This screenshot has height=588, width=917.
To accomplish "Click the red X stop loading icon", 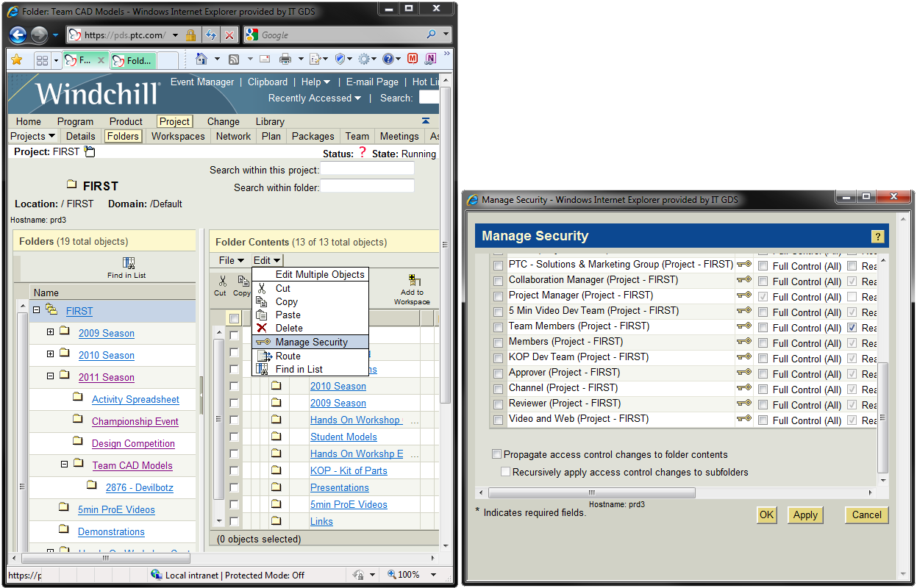I will (x=229, y=35).
